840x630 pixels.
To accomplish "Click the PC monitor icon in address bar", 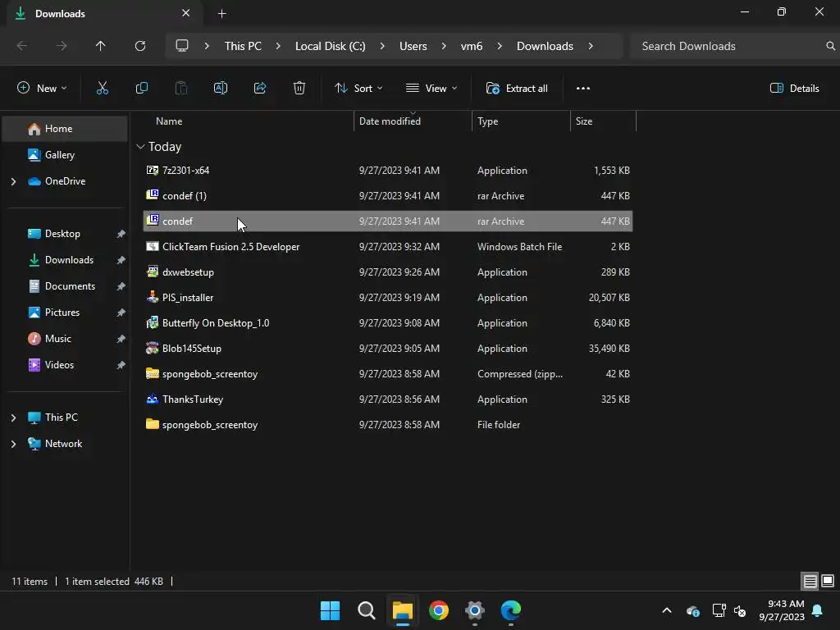I will tap(182, 46).
